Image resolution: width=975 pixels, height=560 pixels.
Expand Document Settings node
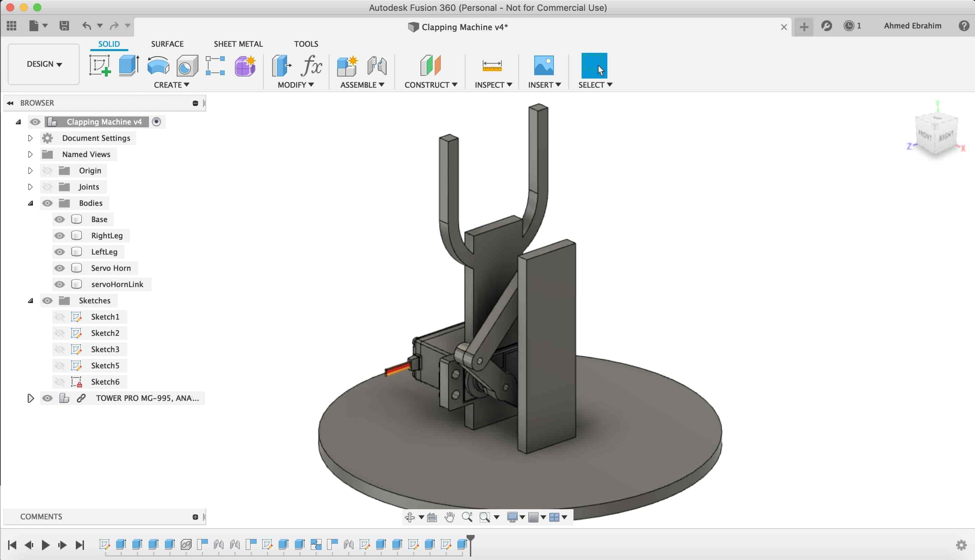(x=30, y=138)
